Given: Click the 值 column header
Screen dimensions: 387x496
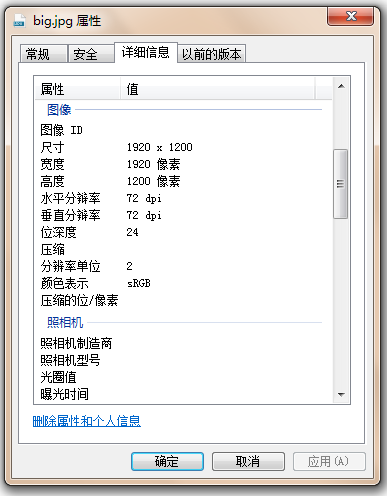Looking at the screenshot, I should coord(217,89).
